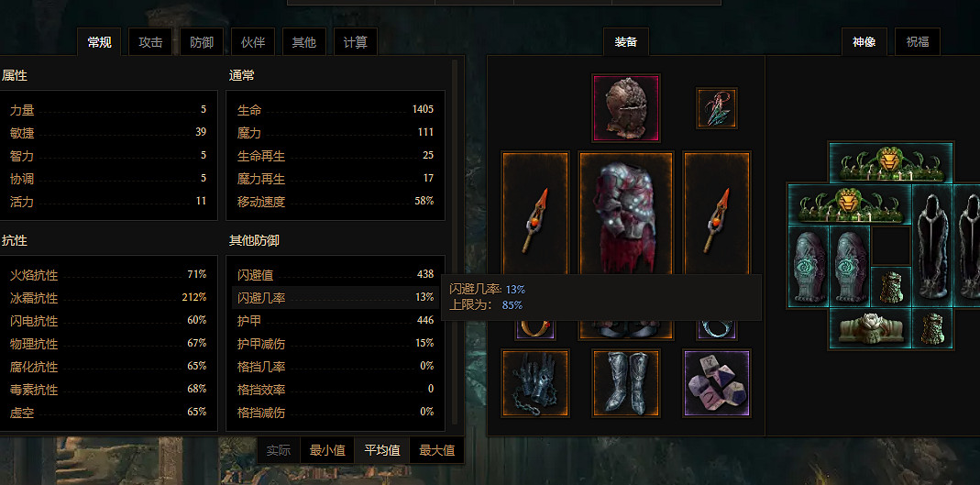Switch to 最小值 value mode
980x485 pixels.
(327, 450)
